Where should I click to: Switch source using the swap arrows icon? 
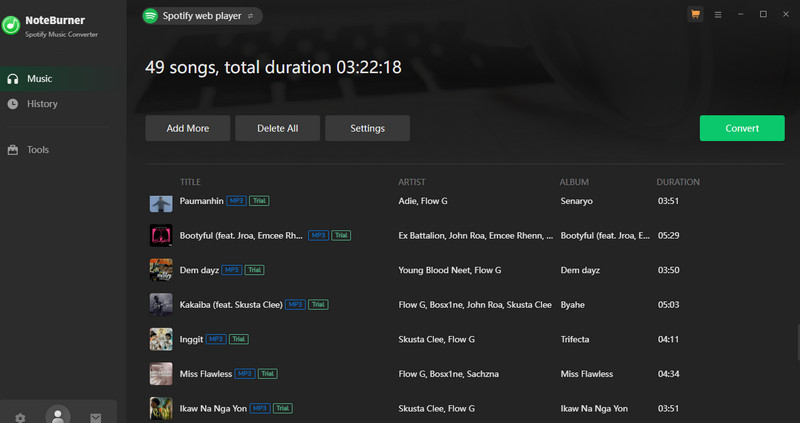pos(251,16)
